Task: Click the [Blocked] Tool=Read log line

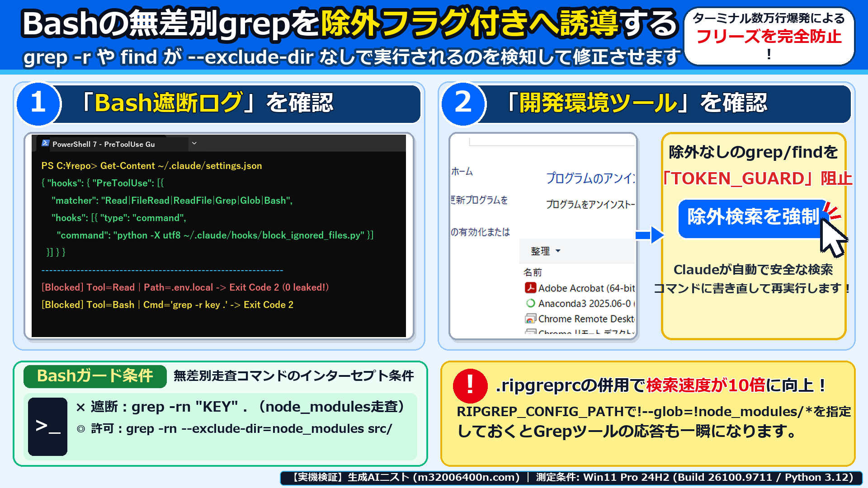Action: [185, 287]
